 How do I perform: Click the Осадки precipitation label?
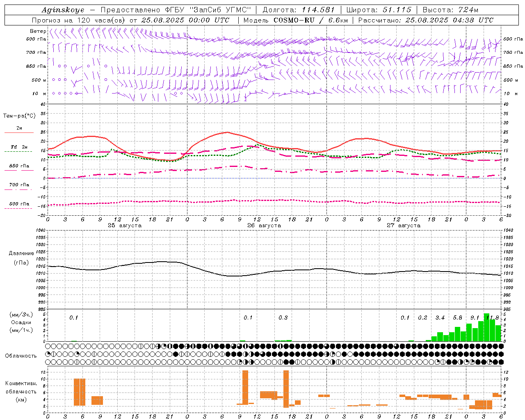(x=21, y=322)
